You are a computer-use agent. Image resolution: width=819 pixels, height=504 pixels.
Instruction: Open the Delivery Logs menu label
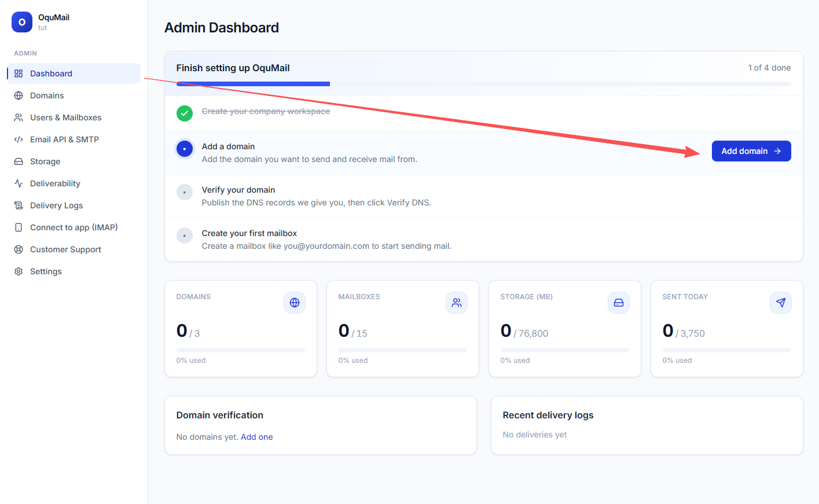56,205
